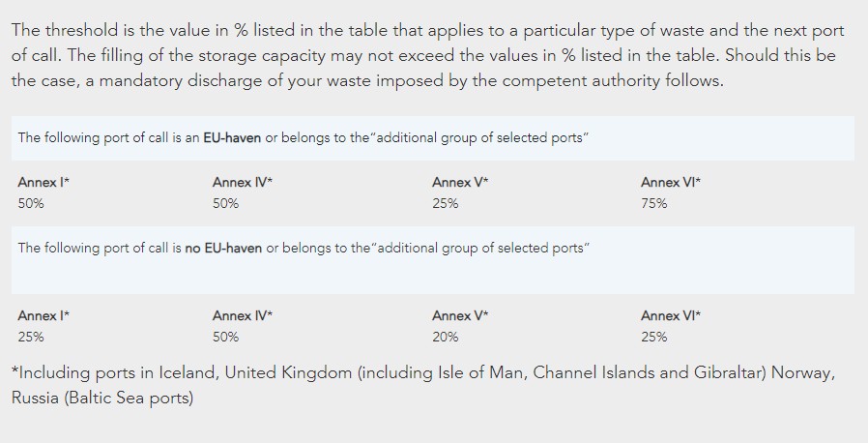Select Annex I* label in first table
Screen dimensions: 868x443
(x=43, y=182)
